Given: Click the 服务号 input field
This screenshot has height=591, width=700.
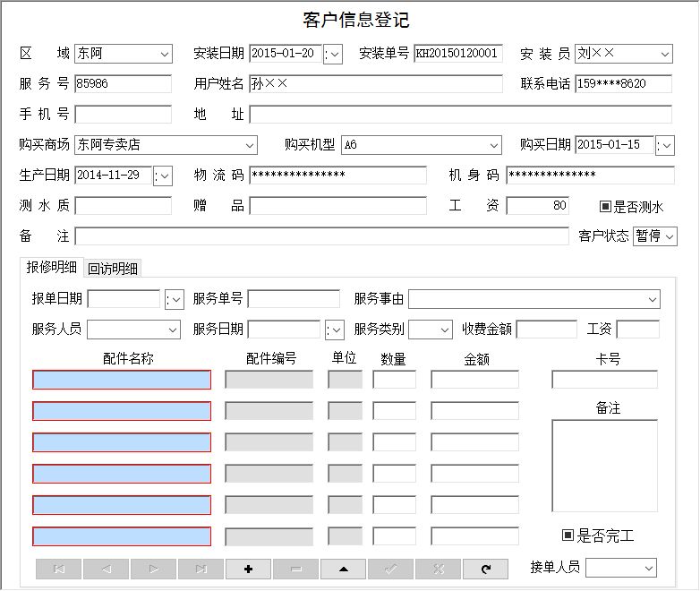Looking at the screenshot, I should coord(124,84).
